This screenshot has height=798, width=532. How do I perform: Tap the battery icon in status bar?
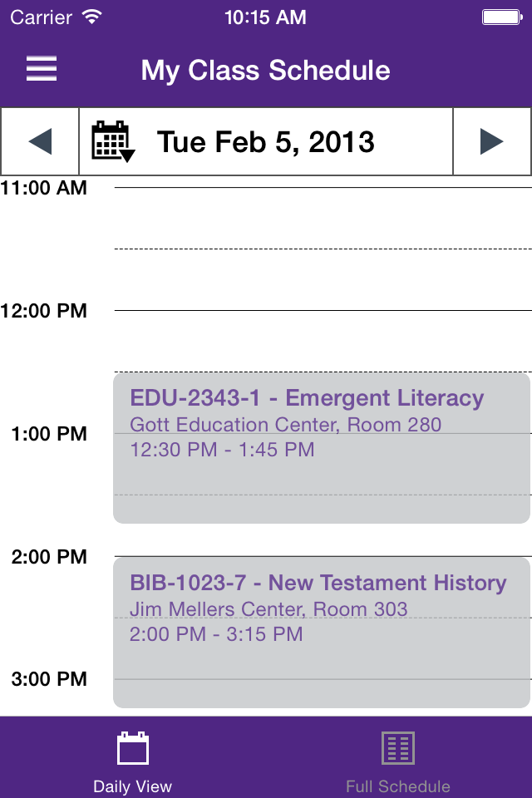[500, 17]
